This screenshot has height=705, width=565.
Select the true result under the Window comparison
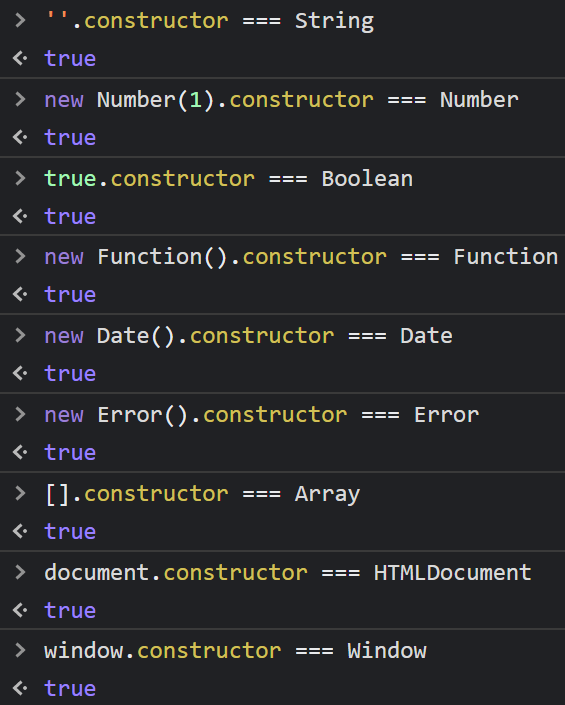pyautogui.click(x=70, y=689)
